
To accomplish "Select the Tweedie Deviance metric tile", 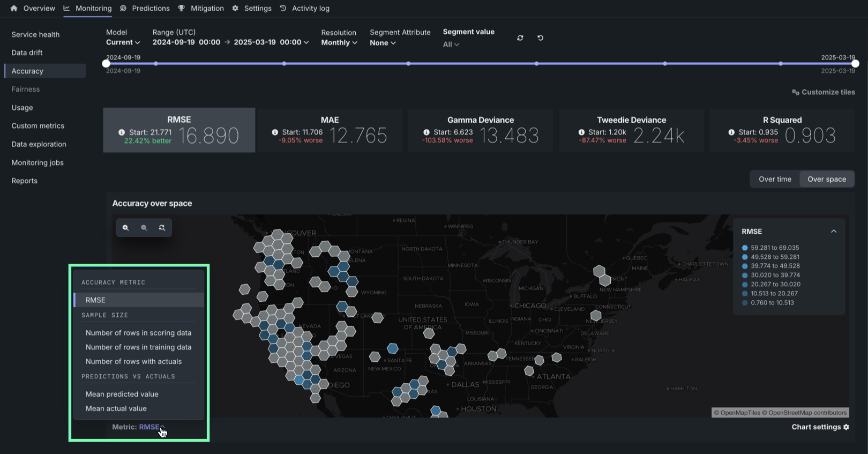I will coord(631,130).
